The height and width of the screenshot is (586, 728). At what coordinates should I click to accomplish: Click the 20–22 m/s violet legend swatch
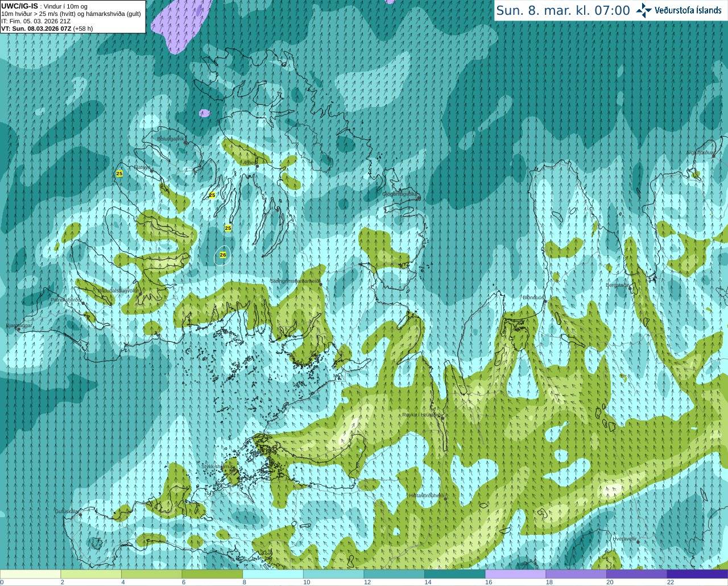click(x=637, y=574)
